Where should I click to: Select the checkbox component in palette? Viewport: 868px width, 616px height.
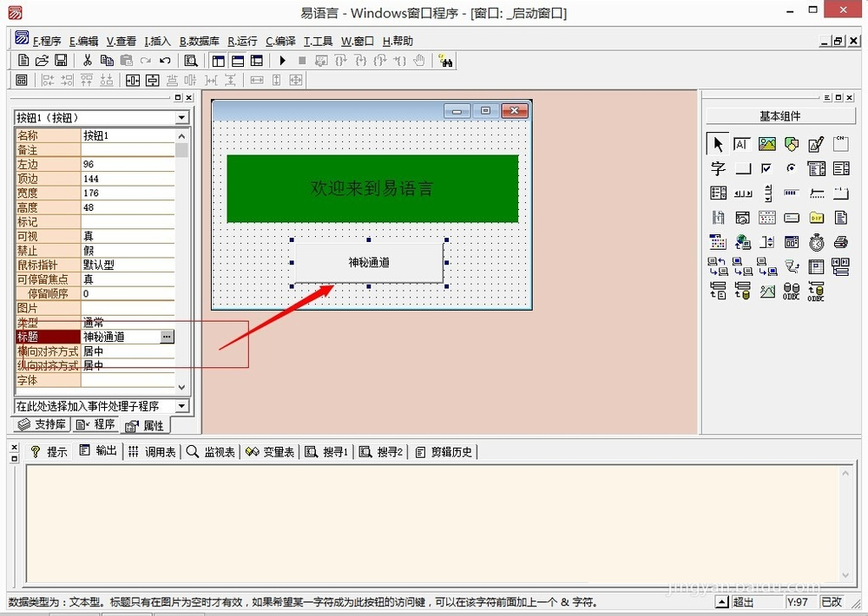coord(766,168)
